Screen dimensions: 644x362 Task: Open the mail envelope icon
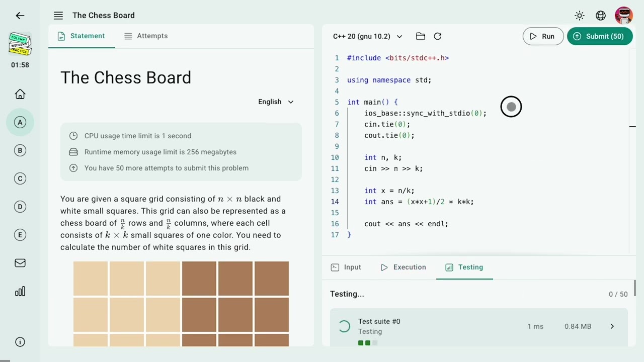pos(20,263)
